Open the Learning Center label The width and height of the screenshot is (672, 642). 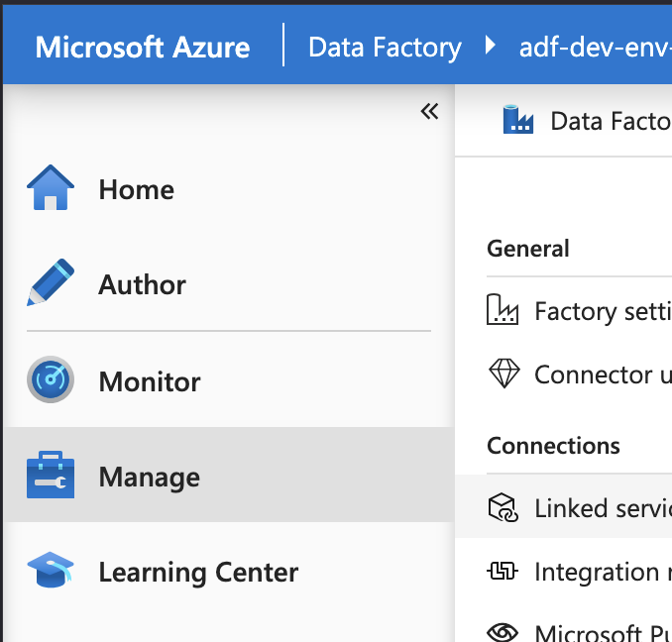(198, 573)
